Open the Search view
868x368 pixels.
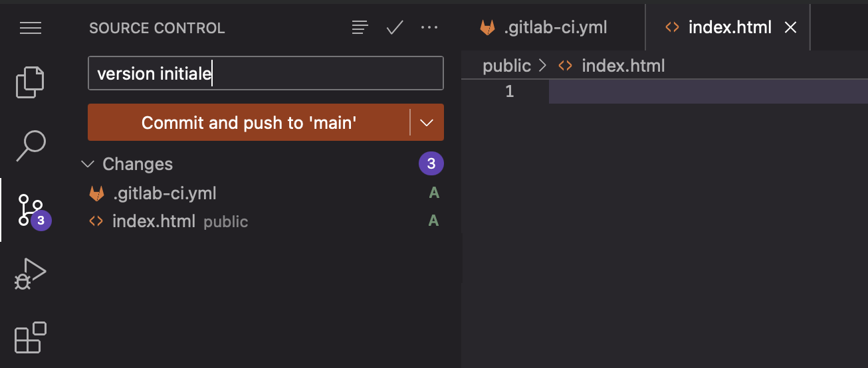point(31,145)
